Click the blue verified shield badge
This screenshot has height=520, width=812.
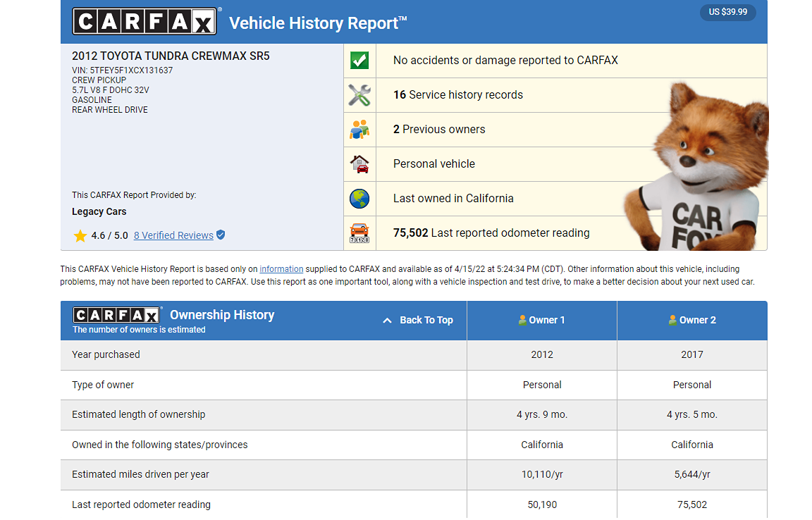point(221,235)
